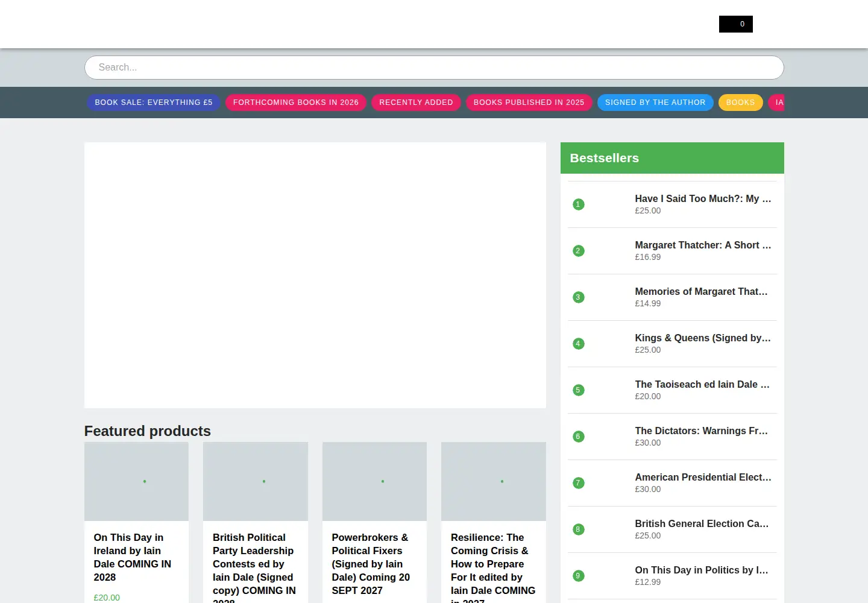
Task: View 'Memories of Margaret That…' bestseller
Action: coord(701,292)
